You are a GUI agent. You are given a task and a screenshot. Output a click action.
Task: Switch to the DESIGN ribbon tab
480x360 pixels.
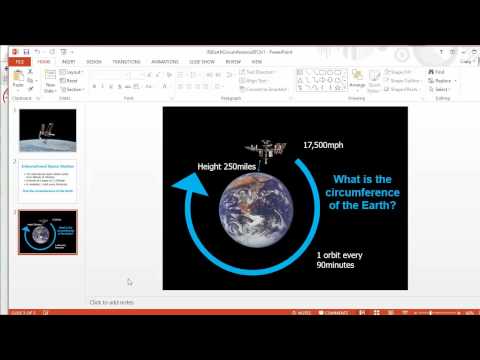pyautogui.click(x=94, y=62)
